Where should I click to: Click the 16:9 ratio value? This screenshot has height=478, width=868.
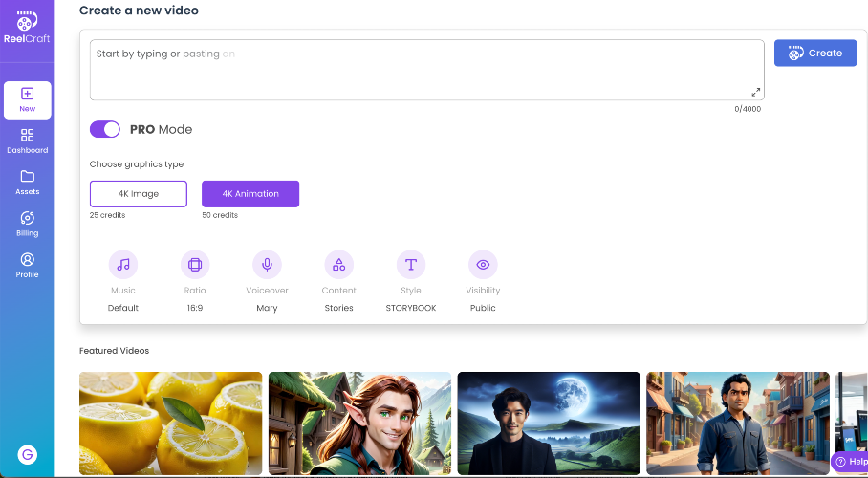coord(195,308)
